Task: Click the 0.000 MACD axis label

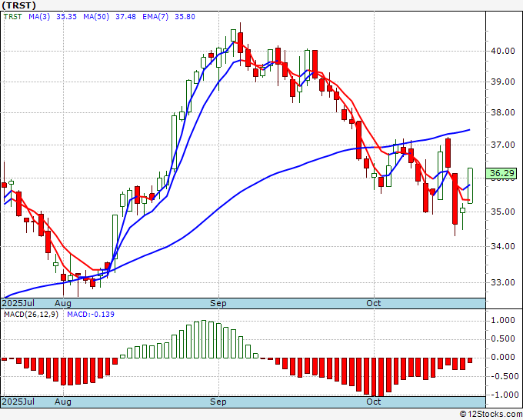Action: point(503,357)
